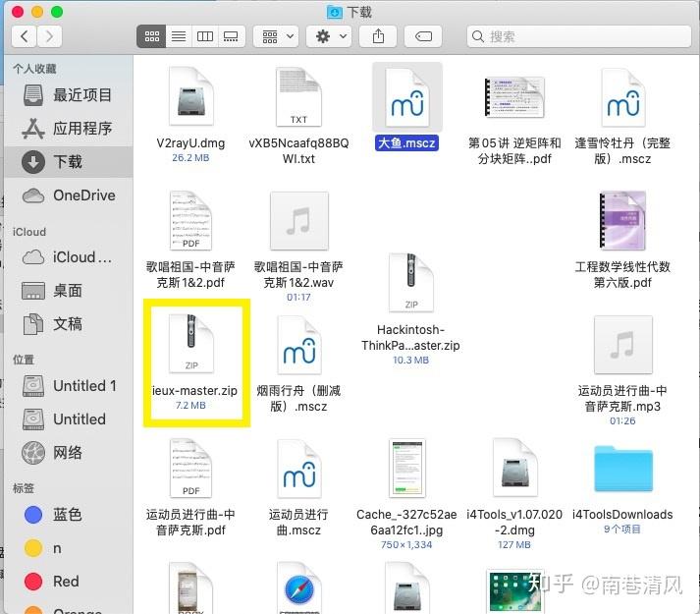The height and width of the screenshot is (614, 700).
Task: Switch to icon view mode
Action: point(151,36)
